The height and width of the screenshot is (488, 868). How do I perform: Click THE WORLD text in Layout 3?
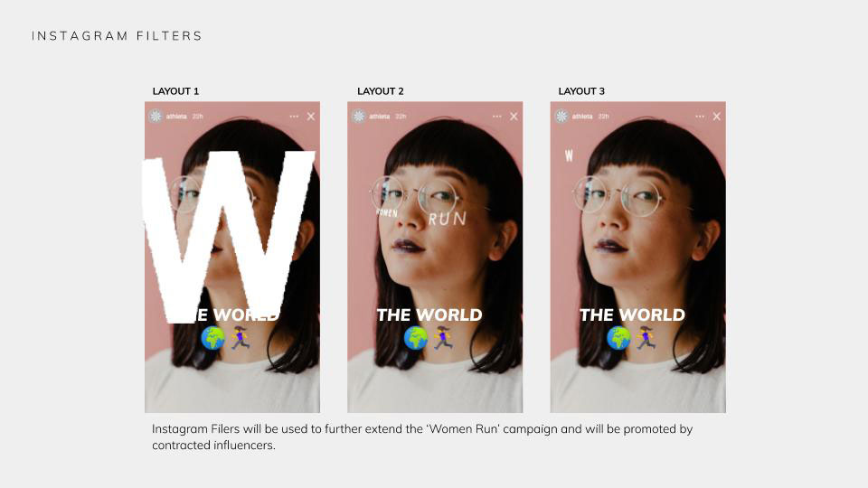[x=632, y=314]
